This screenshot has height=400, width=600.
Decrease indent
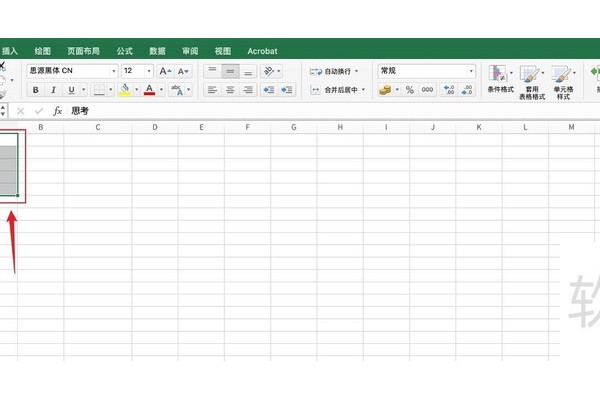(269, 90)
